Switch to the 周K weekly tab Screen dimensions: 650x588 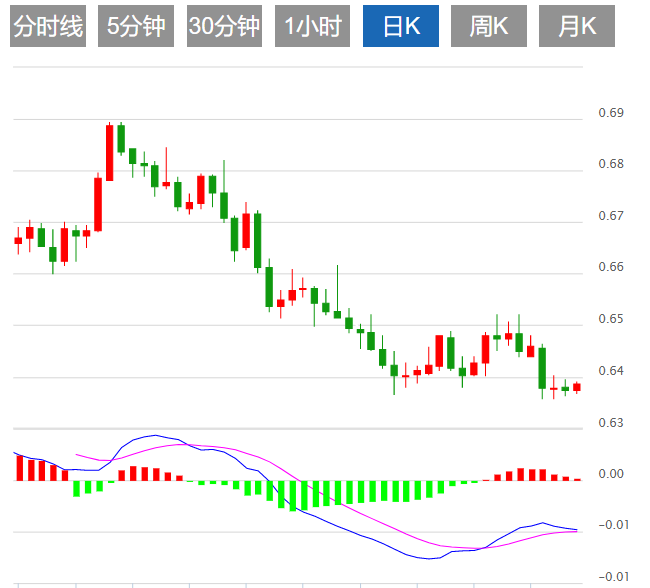click(489, 26)
